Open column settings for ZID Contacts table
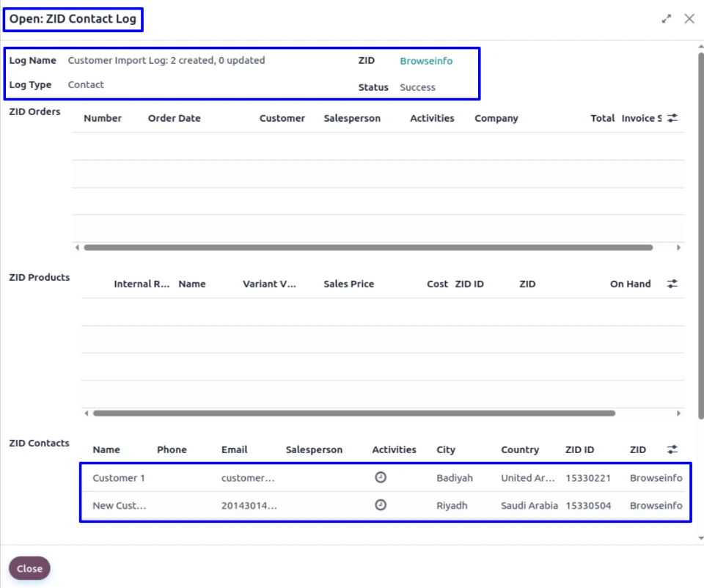 pyautogui.click(x=672, y=449)
